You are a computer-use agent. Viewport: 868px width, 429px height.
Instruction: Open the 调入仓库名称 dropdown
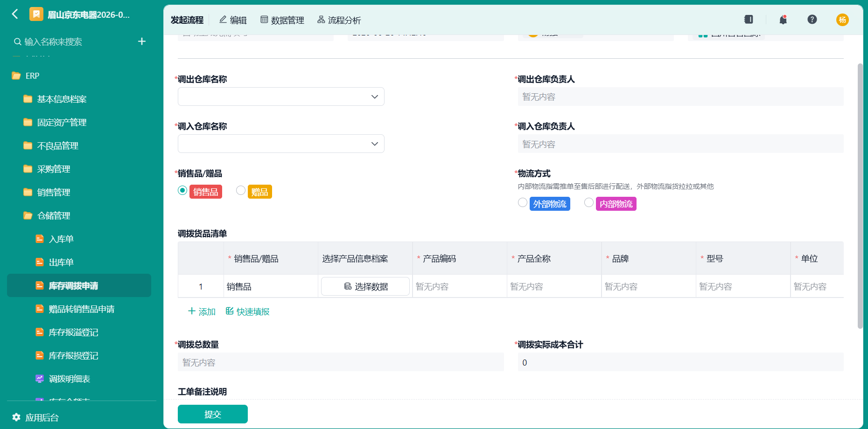[281, 144]
